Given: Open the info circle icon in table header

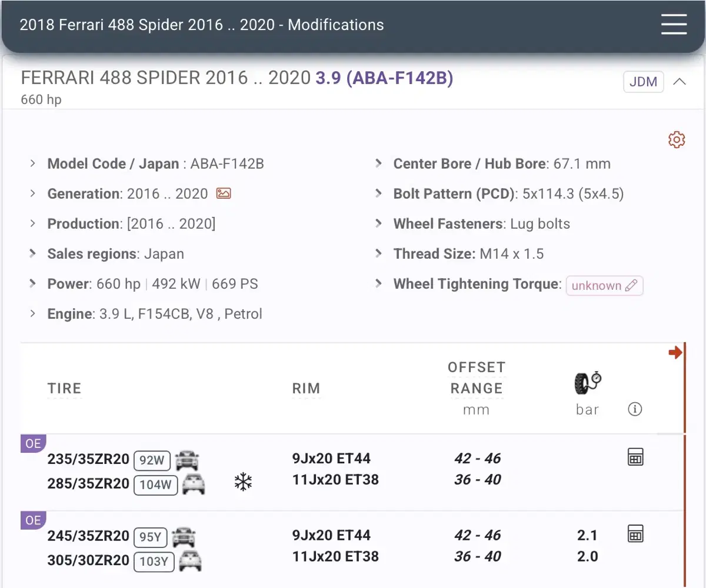Looking at the screenshot, I should [635, 409].
